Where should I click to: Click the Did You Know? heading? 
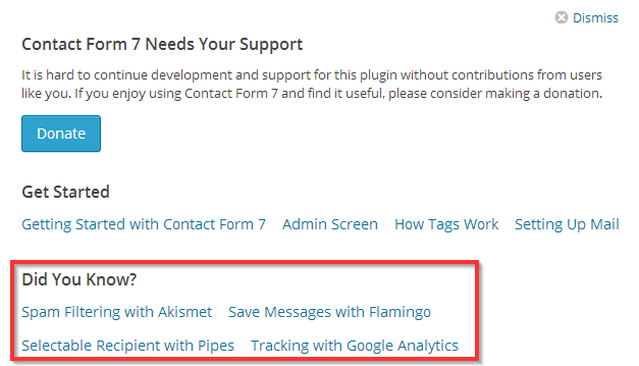[79, 280]
